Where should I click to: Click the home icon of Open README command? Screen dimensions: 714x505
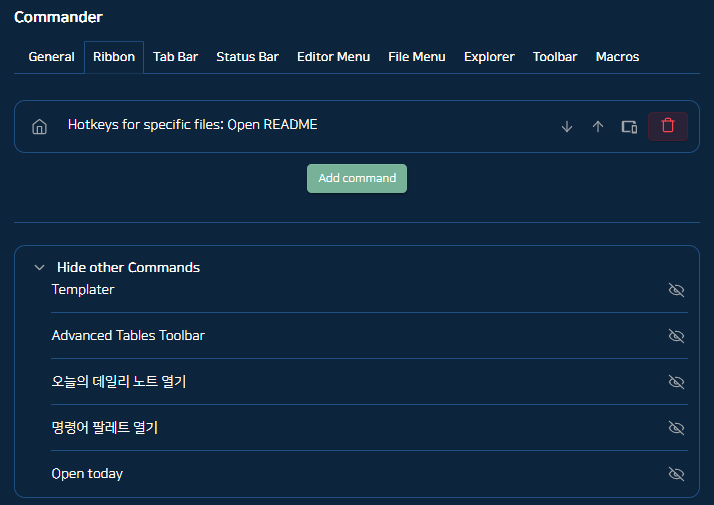40,127
